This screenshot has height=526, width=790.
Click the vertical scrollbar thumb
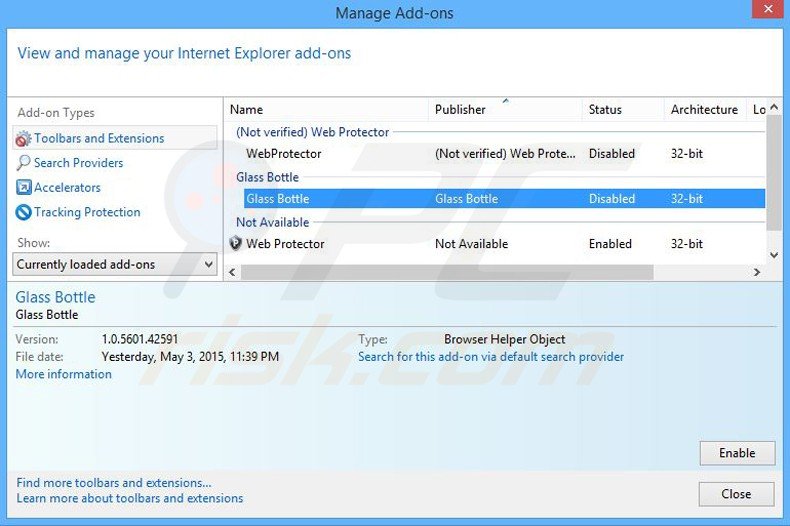point(774,173)
